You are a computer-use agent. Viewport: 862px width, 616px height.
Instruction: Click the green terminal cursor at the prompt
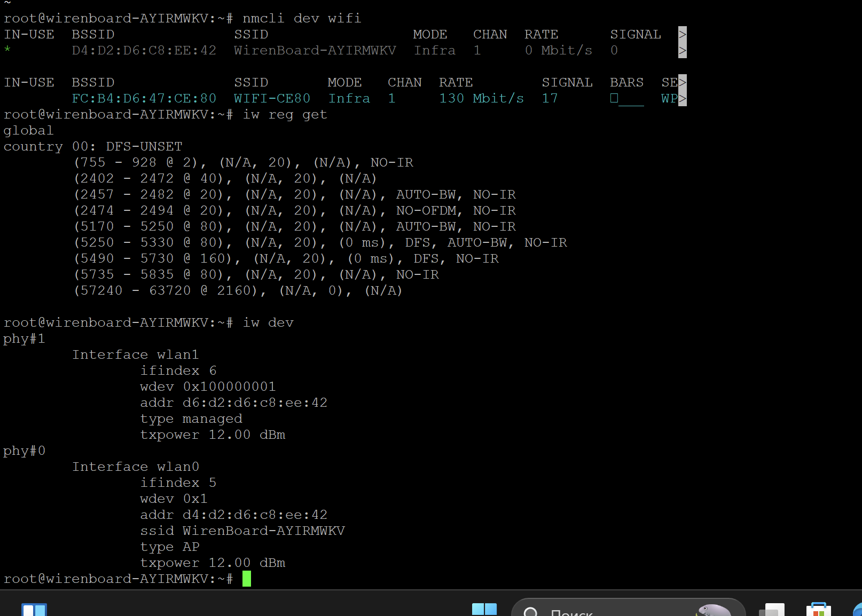tap(247, 579)
